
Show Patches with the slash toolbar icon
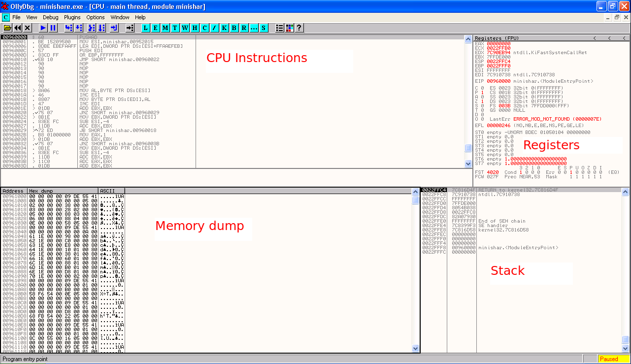pos(215,28)
